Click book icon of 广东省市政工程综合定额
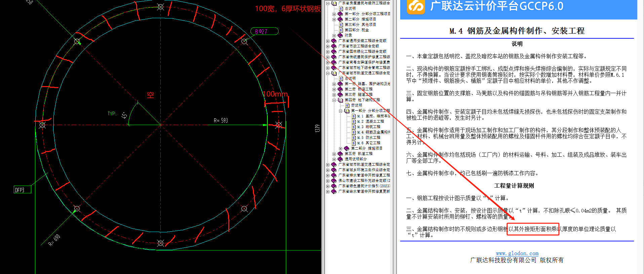644x274 pixels. (334, 46)
